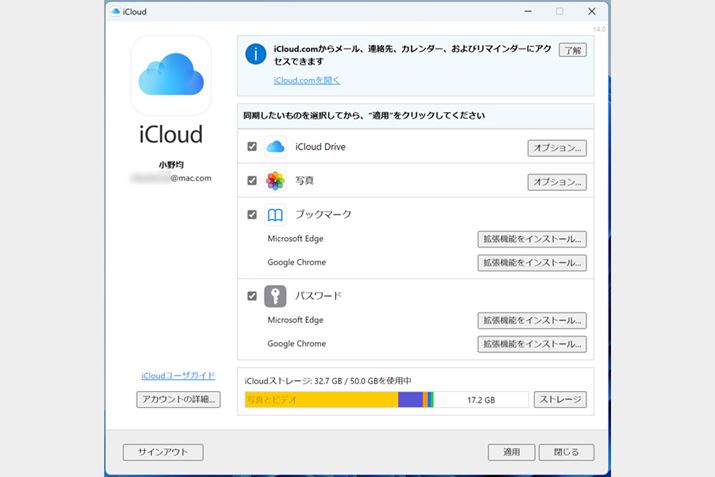Click the Bookmarks open-book icon
This screenshot has height=477, width=715.
(x=275, y=215)
